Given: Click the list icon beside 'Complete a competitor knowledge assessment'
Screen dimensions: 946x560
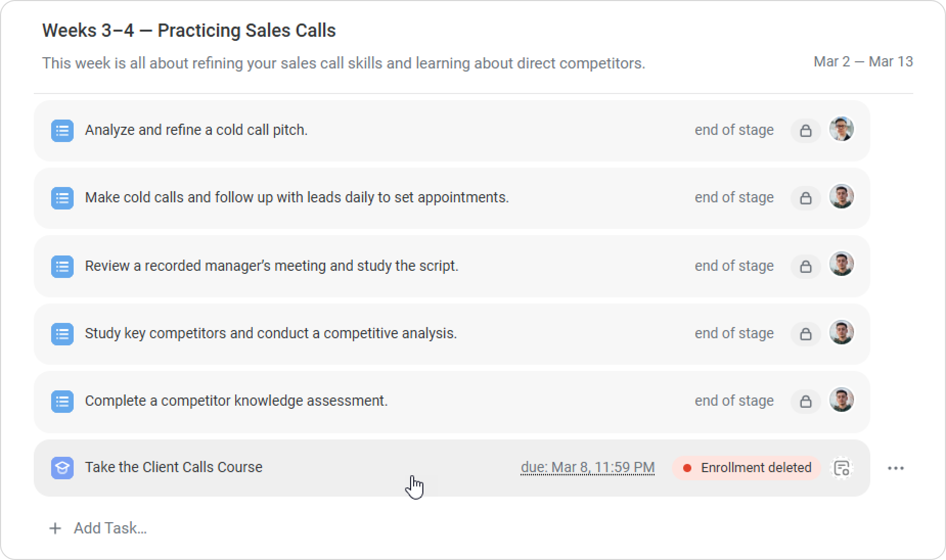Looking at the screenshot, I should point(62,402).
